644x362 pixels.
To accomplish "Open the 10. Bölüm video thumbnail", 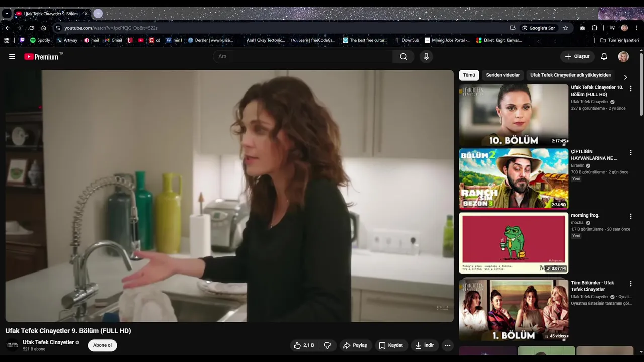I will (514, 115).
